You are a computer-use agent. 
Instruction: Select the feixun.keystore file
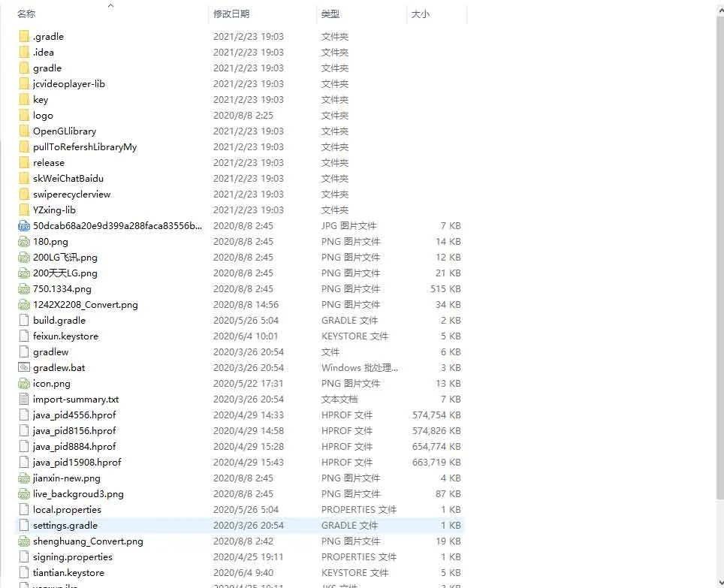point(65,336)
